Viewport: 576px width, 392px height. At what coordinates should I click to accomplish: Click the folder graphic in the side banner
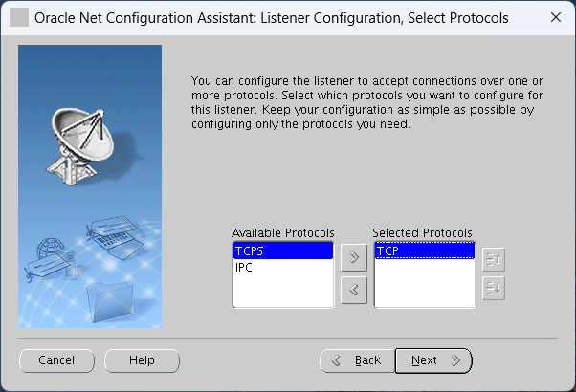coord(109,302)
